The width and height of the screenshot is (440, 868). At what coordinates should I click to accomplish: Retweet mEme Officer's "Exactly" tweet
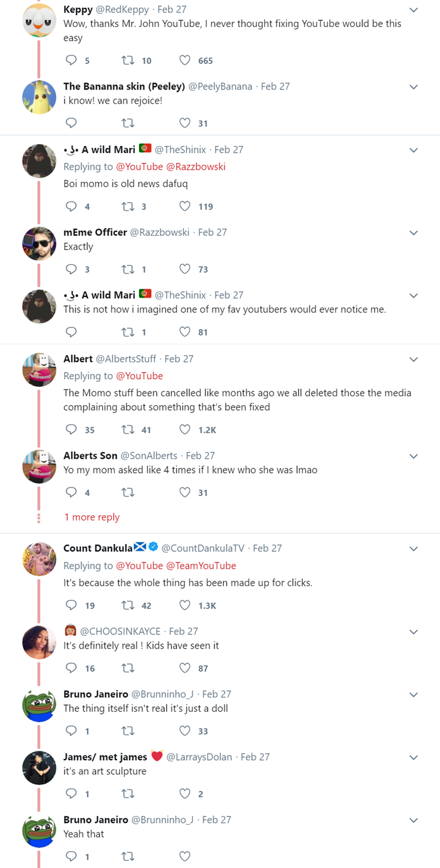click(127, 269)
